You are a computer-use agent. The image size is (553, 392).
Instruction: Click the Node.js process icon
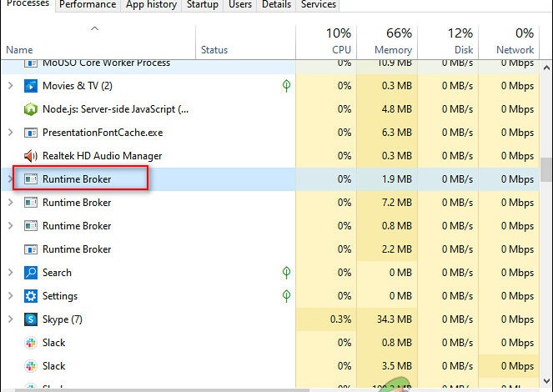pos(31,109)
